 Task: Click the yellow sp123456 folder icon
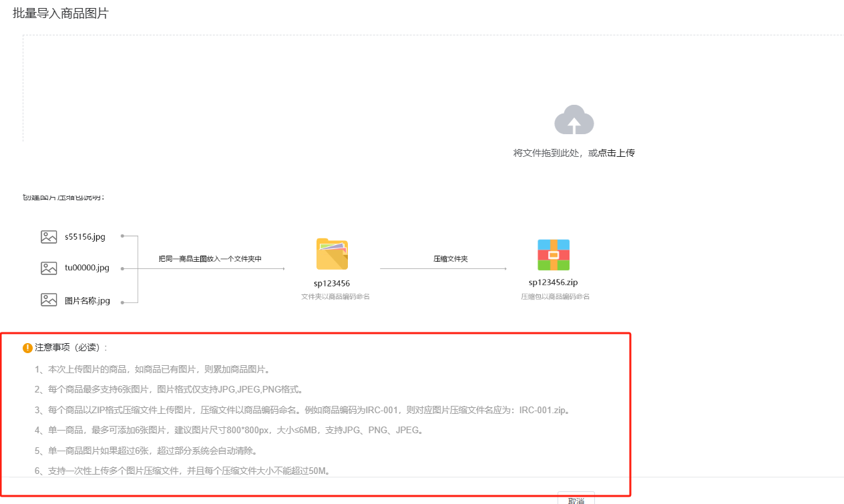(x=332, y=254)
